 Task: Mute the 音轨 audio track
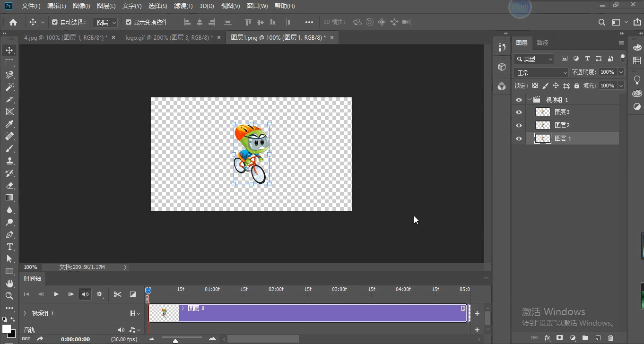coord(122,330)
